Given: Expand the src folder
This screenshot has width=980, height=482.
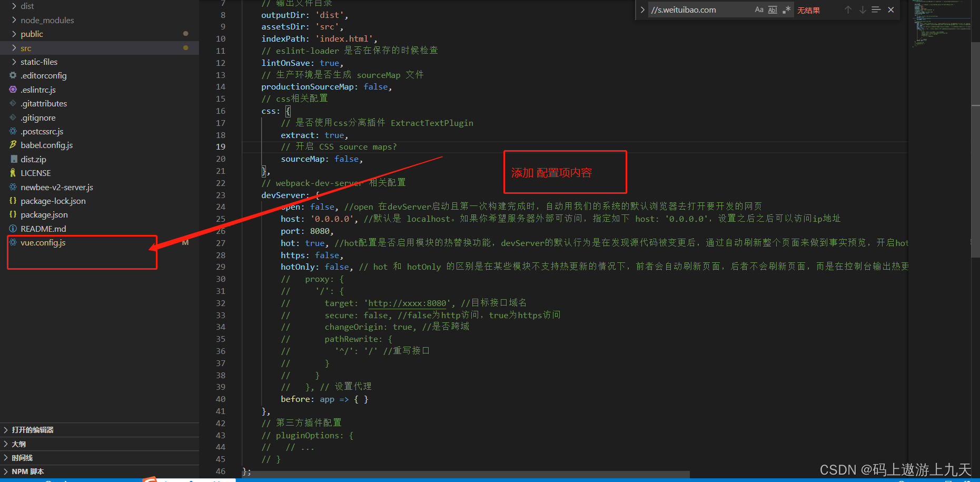Looking at the screenshot, I should click(100, 48).
